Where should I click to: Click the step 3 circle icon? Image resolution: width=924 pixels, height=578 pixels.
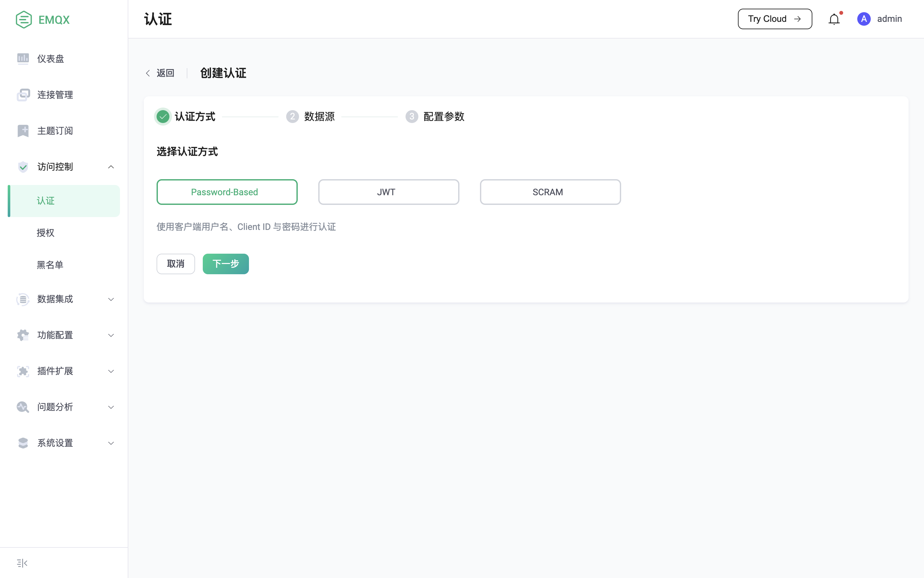point(412,117)
